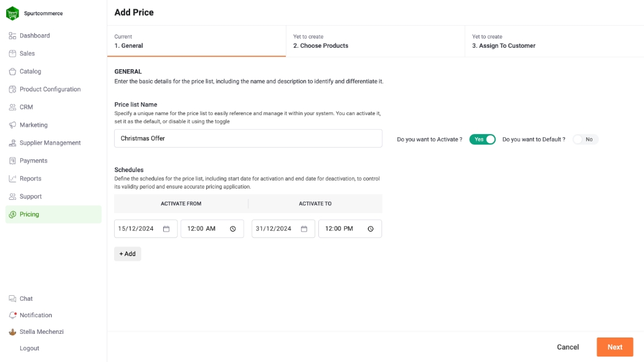Toggle the Default switch set to No
644x362 pixels.
click(x=585, y=140)
